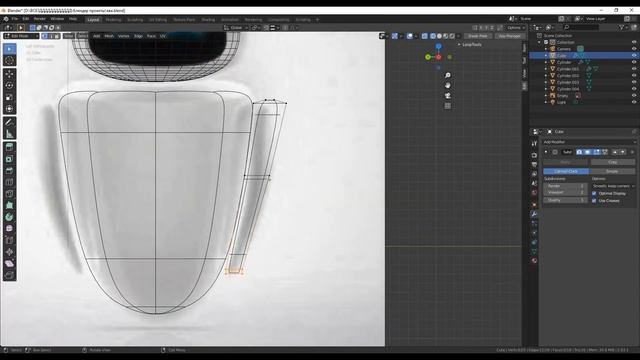Viewport: 640px width, 360px height.
Task: Select the Transform tool
Action: 9,109
